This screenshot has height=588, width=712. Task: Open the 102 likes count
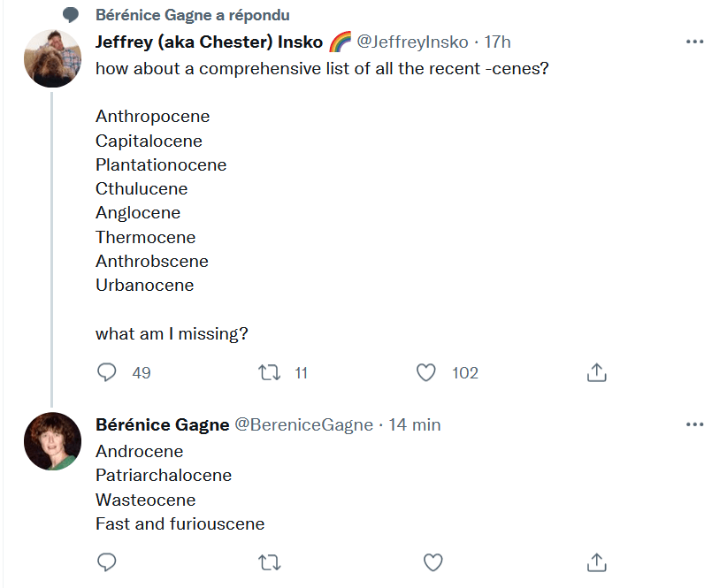[465, 372]
